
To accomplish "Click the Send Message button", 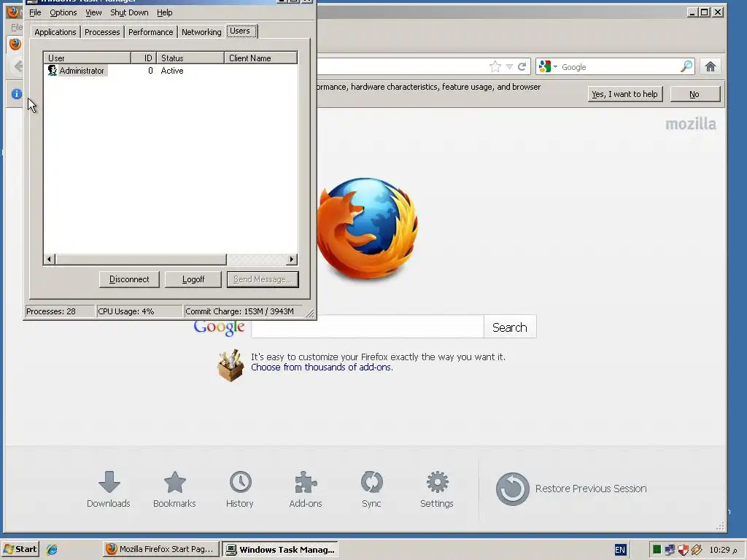I will click(x=263, y=279).
